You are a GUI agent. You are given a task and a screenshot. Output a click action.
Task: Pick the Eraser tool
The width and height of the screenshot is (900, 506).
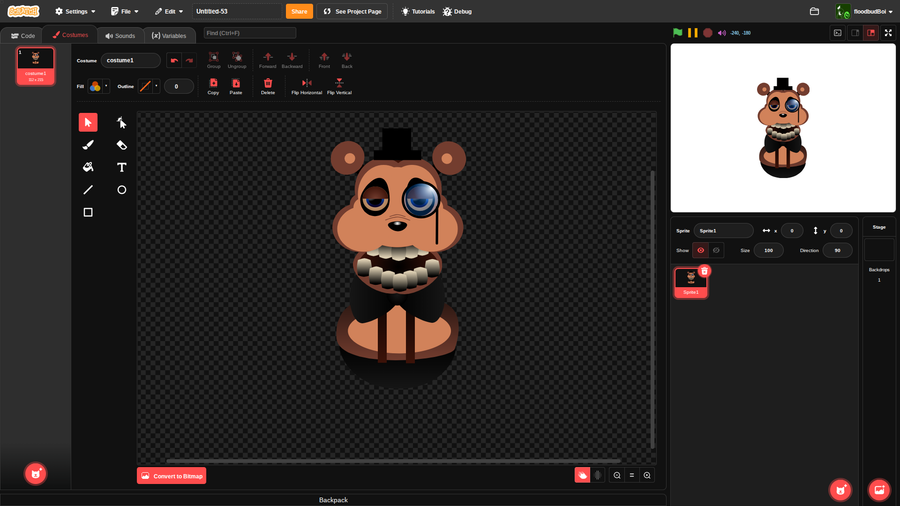(x=121, y=145)
